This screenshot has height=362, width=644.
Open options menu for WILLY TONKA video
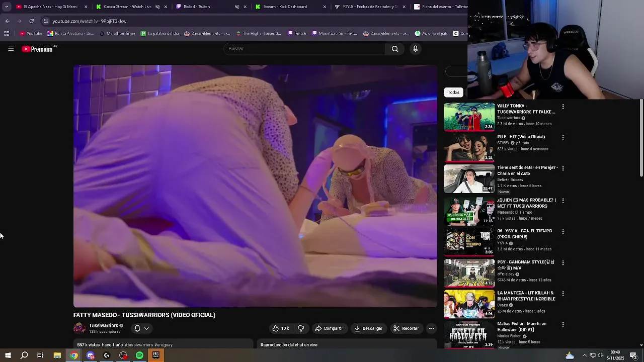(563, 107)
